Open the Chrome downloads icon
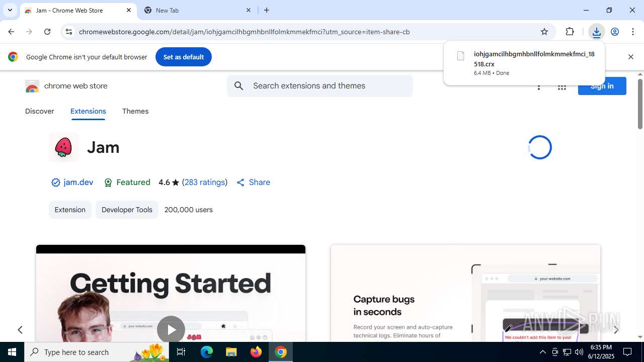 click(x=596, y=32)
